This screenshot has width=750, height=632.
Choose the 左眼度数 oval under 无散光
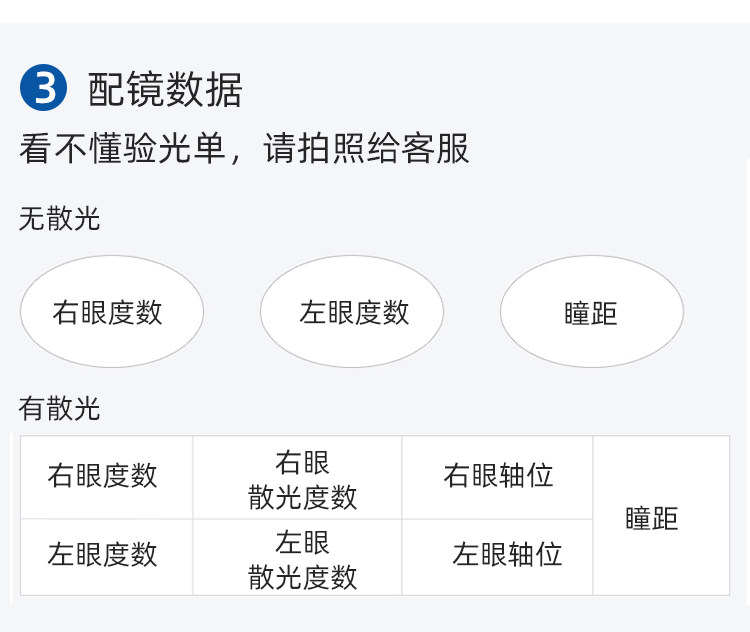[x=352, y=312]
